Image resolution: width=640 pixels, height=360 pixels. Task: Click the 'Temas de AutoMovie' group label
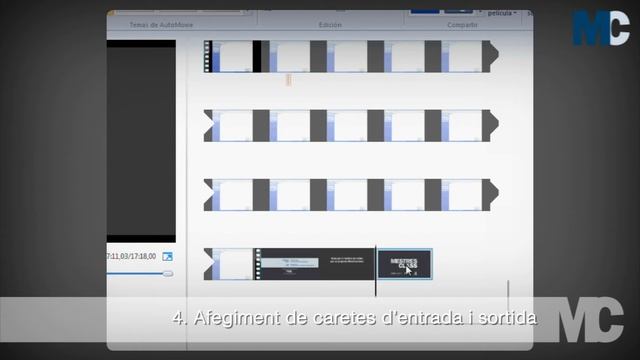161,25
